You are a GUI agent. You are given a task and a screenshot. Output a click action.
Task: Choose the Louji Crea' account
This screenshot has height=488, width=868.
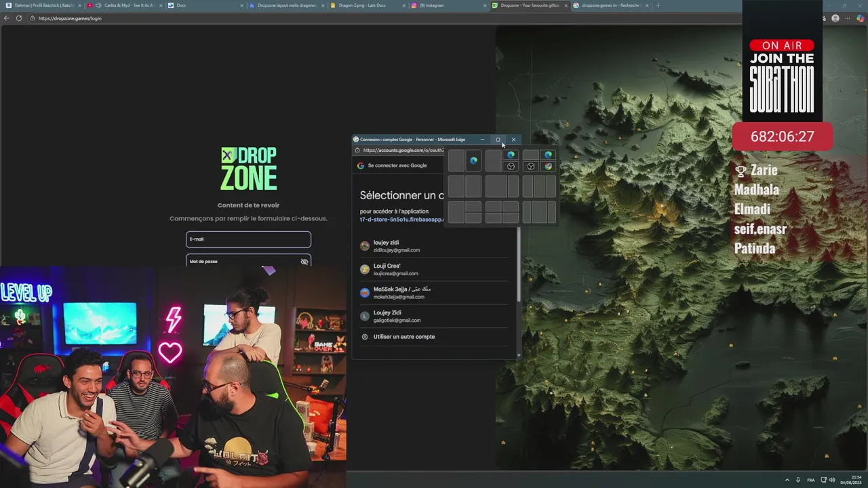(x=434, y=270)
